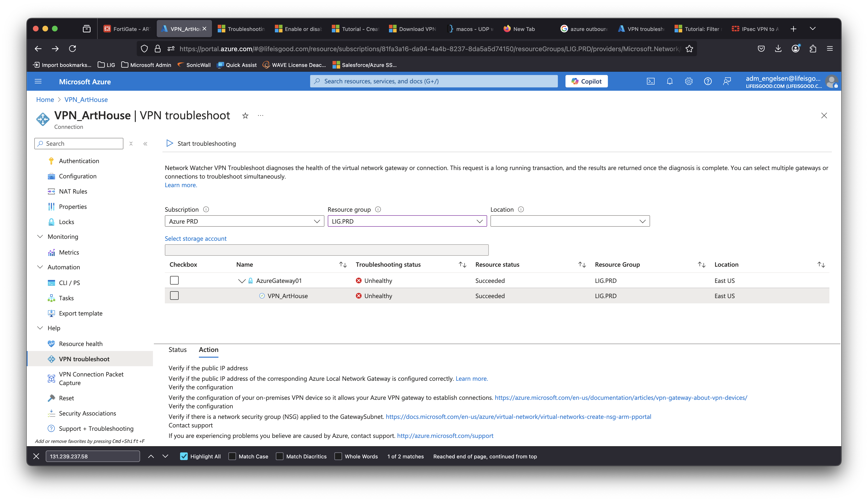The height and width of the screenshot is (501, 868).
Task: Find next match arrow
Action: pyautogui.click(x=165, y=456)
